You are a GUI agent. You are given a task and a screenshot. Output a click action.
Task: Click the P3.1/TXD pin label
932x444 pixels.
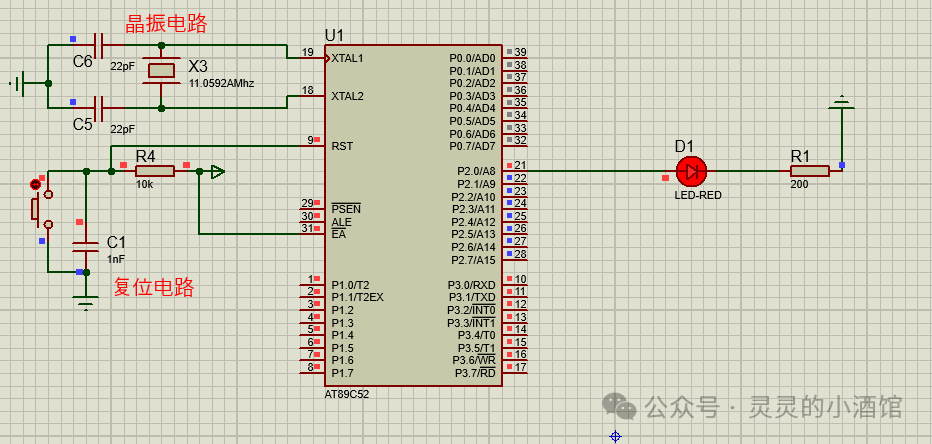point(471,297)
